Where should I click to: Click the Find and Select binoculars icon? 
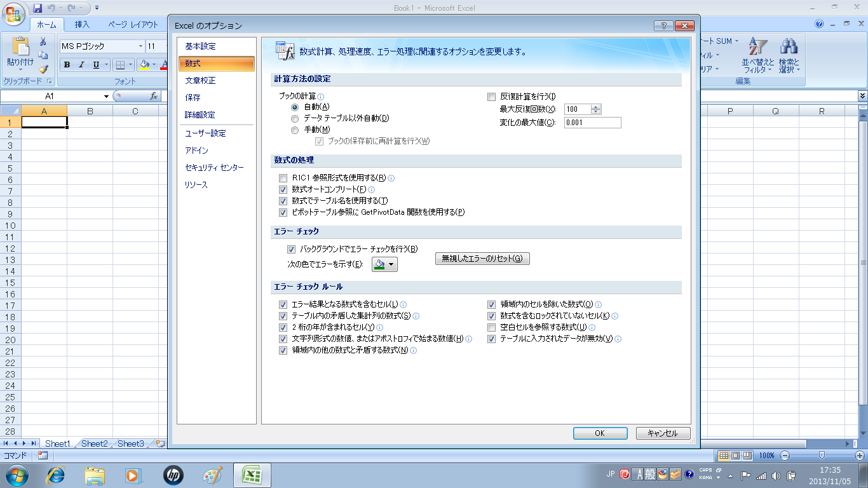pos(789,47)
